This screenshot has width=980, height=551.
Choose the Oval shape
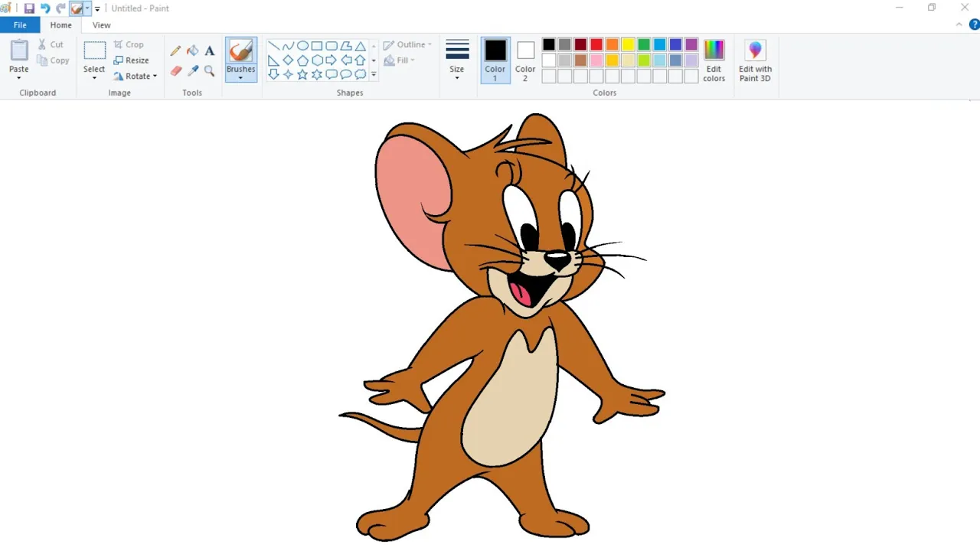tap(302, 46)
